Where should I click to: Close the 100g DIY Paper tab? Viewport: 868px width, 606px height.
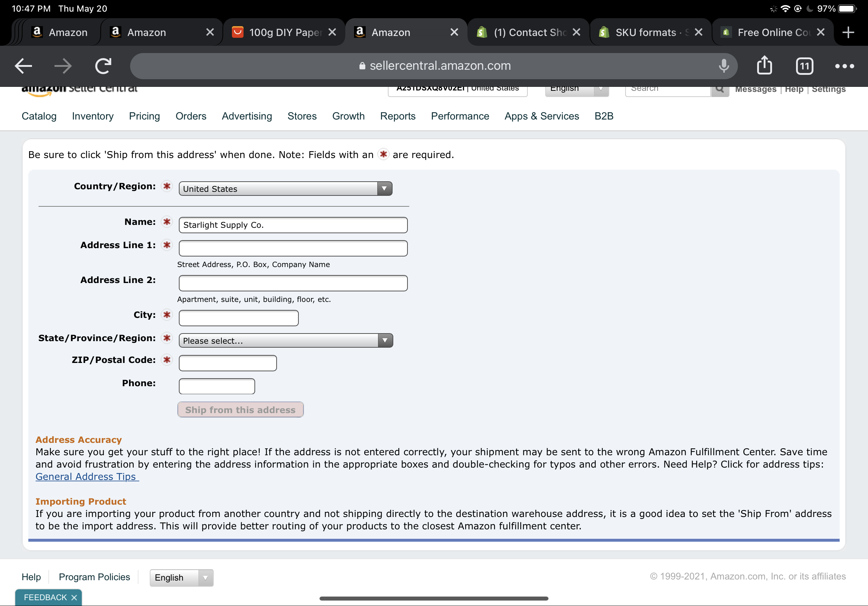click(x=332, y=32)
